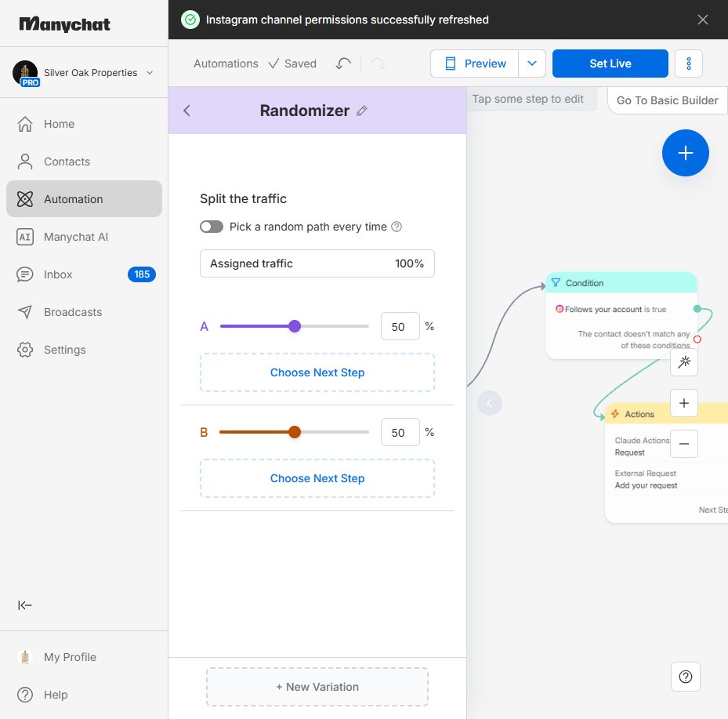Open the Help circle icon in sidebar

tap(25, 695)
